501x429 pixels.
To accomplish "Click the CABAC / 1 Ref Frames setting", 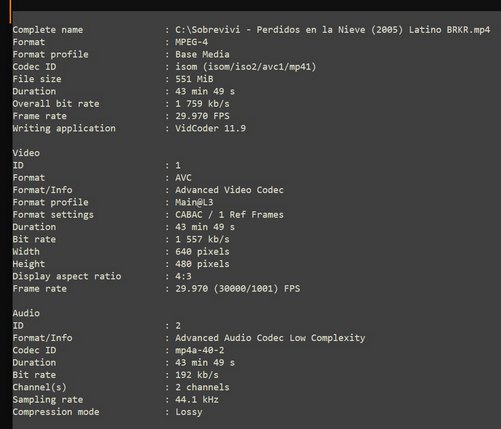I will 229,215.
